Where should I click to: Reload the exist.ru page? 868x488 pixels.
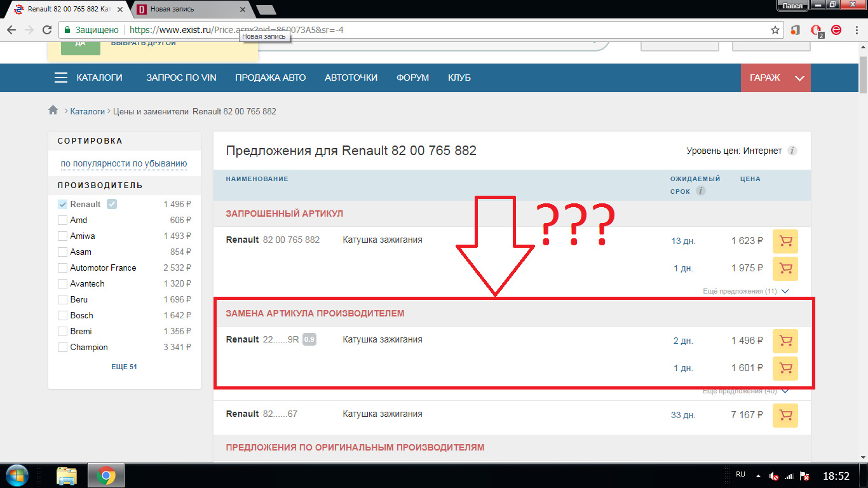coord(47,30)
